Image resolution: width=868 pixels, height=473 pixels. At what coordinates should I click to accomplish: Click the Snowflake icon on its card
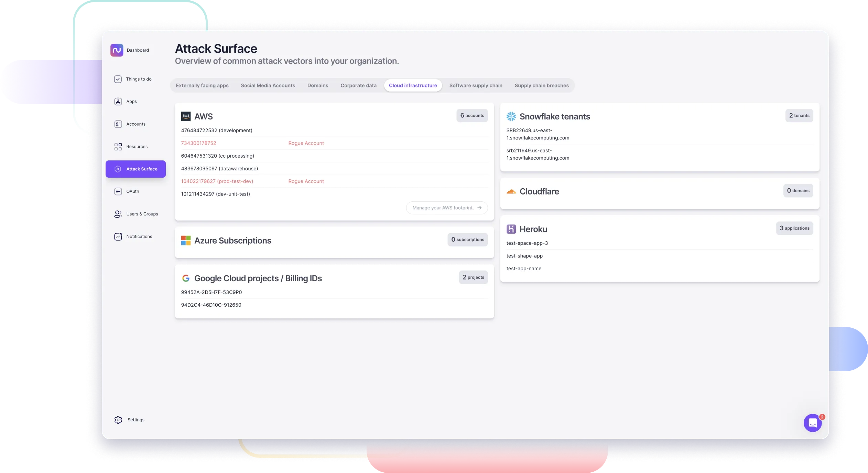tap(511, 116)
